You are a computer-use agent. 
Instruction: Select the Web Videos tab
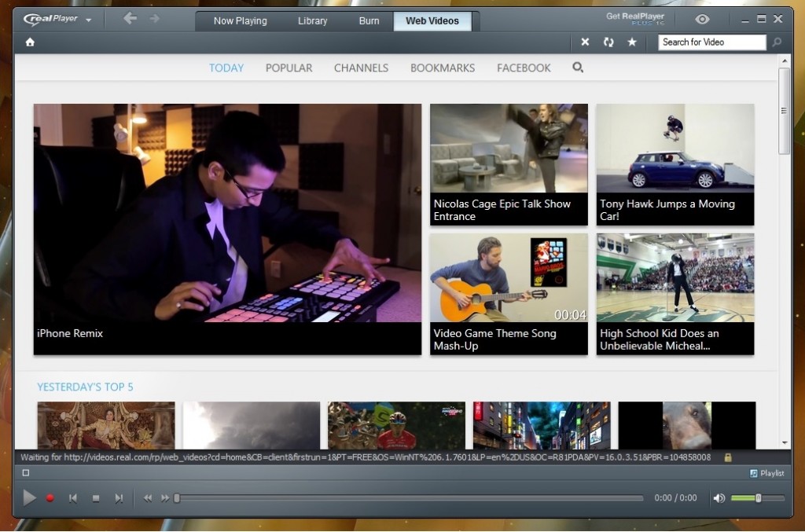point(432,21)
